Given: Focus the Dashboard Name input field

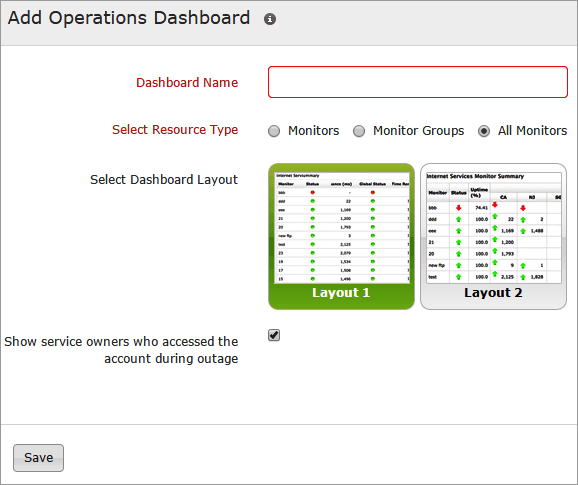Looking at the screenshot, I should [418, 82].
